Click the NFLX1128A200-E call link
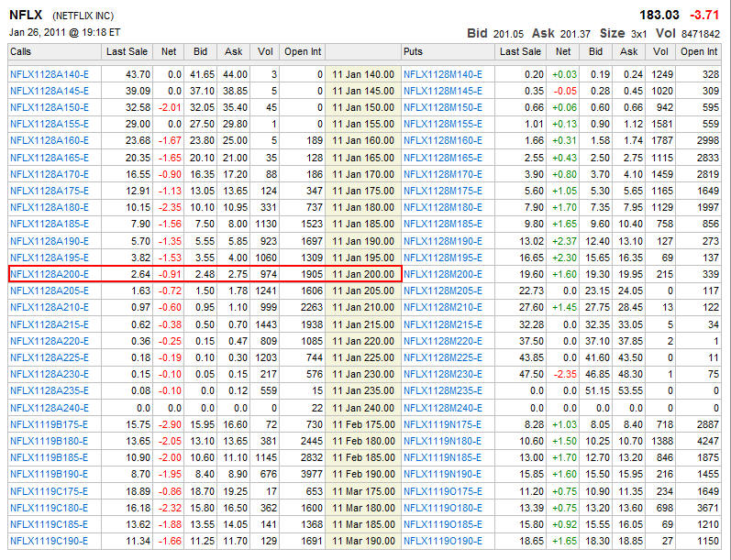The height and width of the screenshot is (560, 731). 49,274
